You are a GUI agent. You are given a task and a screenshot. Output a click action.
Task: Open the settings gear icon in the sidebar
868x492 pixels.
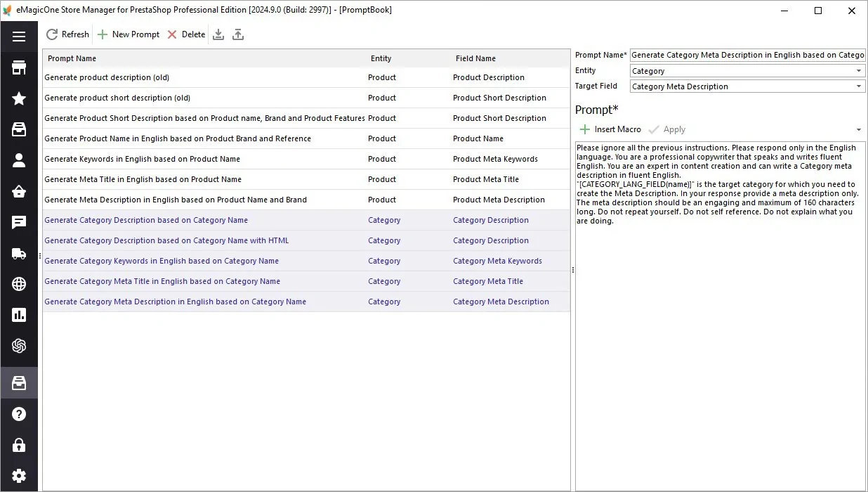tap(19, 476)
